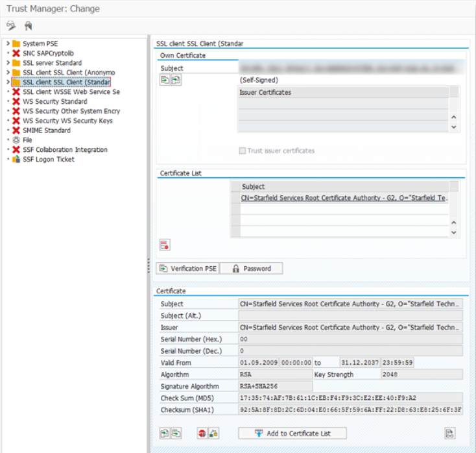Click the Subject (Alt.) field
476x453 pixels.
click(351, 315)
